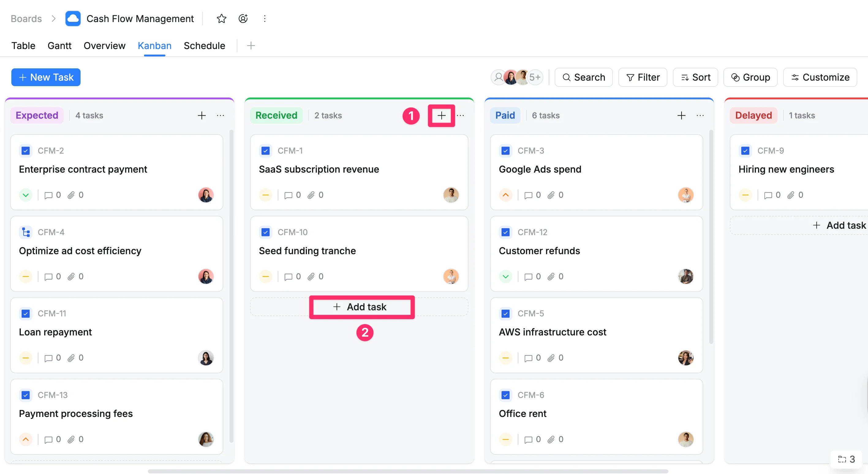This screenshot has width=868, height=474.
Task: Click plus icon in Received column header
Action: pyautogui.click(x=441, y=115)
